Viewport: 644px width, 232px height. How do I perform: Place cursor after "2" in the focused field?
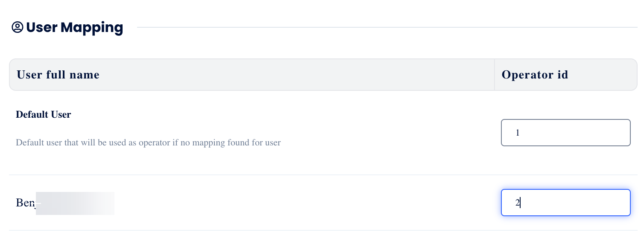point(520,203)
